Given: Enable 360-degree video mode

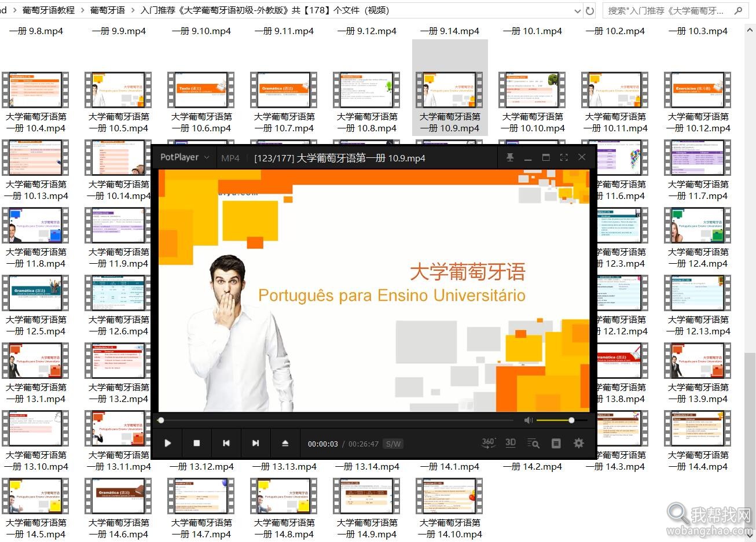Looking at the screenshot, I should (487, 443).
